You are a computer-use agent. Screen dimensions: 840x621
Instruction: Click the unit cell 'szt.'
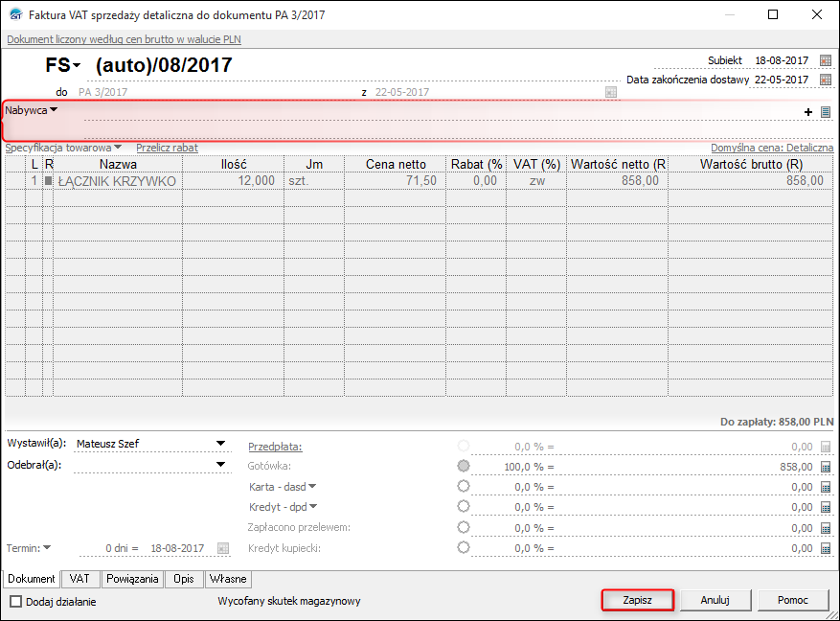point(314,181)
